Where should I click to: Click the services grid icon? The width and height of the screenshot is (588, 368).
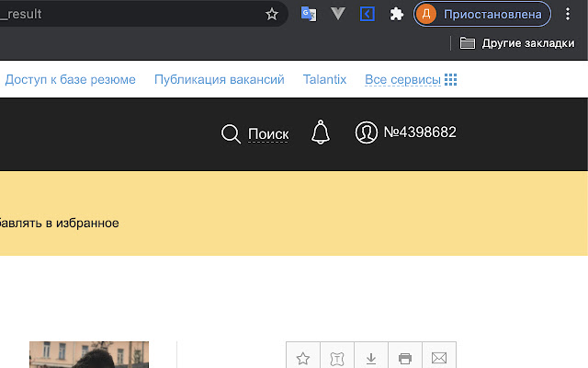pos(451,80)
